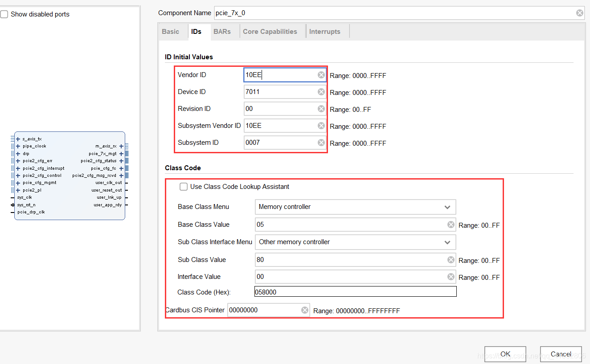The image size is (590, 364).
Task: Clear the Revision ID value
Action: pos(321,109)
